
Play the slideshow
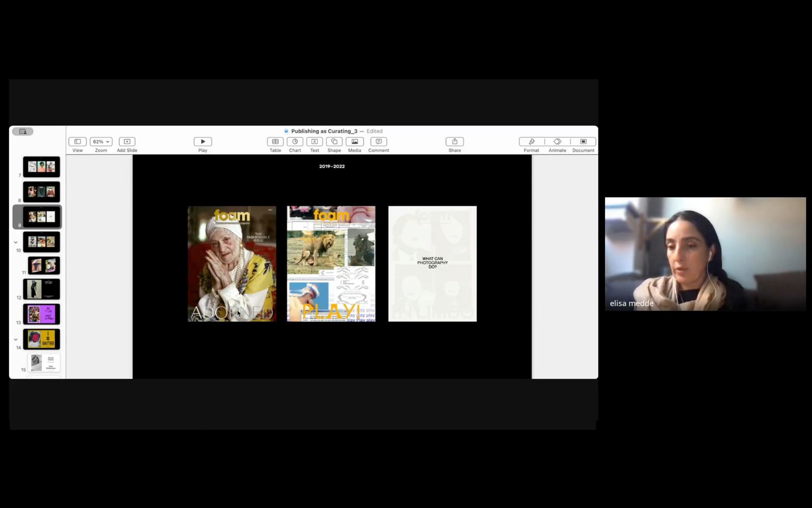[202, 142]
